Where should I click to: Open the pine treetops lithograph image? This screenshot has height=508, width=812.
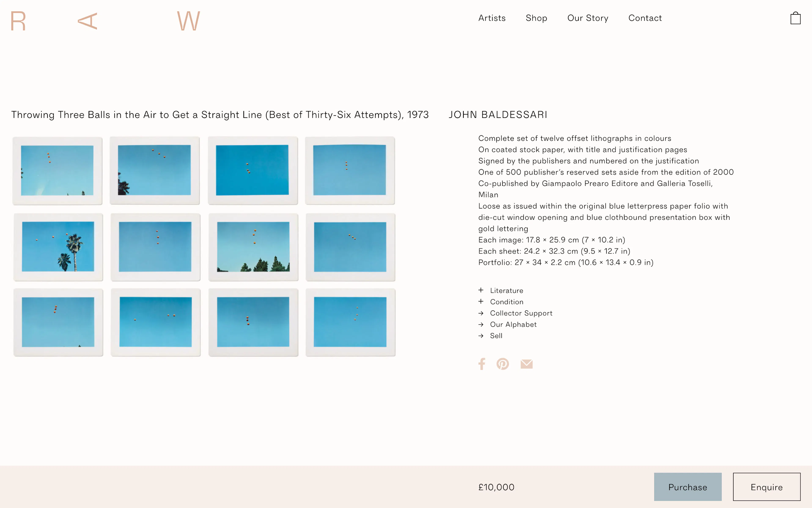tap(253, 247)
